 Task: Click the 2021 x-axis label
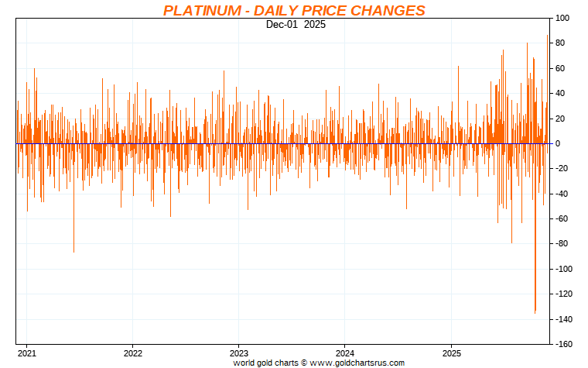coord(26,353)
